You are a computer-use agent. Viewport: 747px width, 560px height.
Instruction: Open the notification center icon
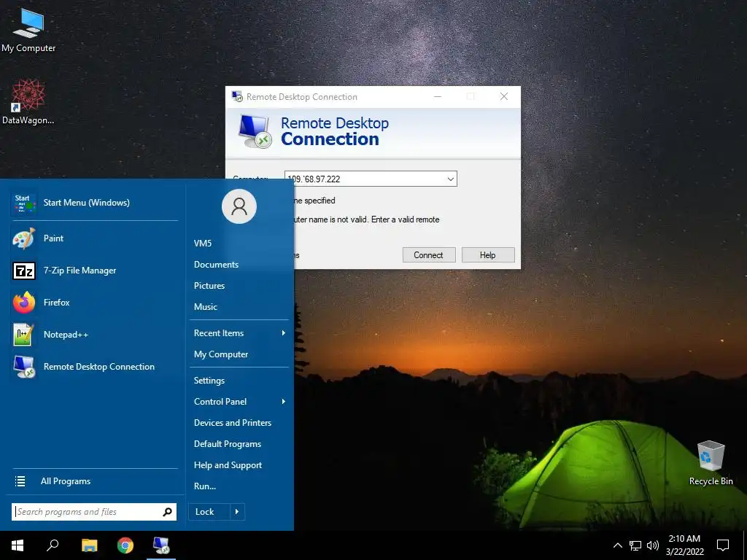click(x=723, y=545)
